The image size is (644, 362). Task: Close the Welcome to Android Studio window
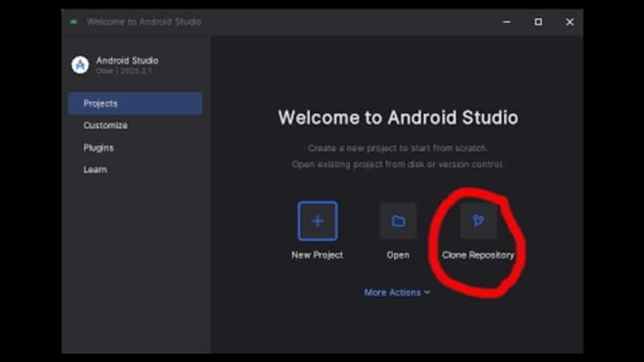pyautogui.click(x=569, y=22)
